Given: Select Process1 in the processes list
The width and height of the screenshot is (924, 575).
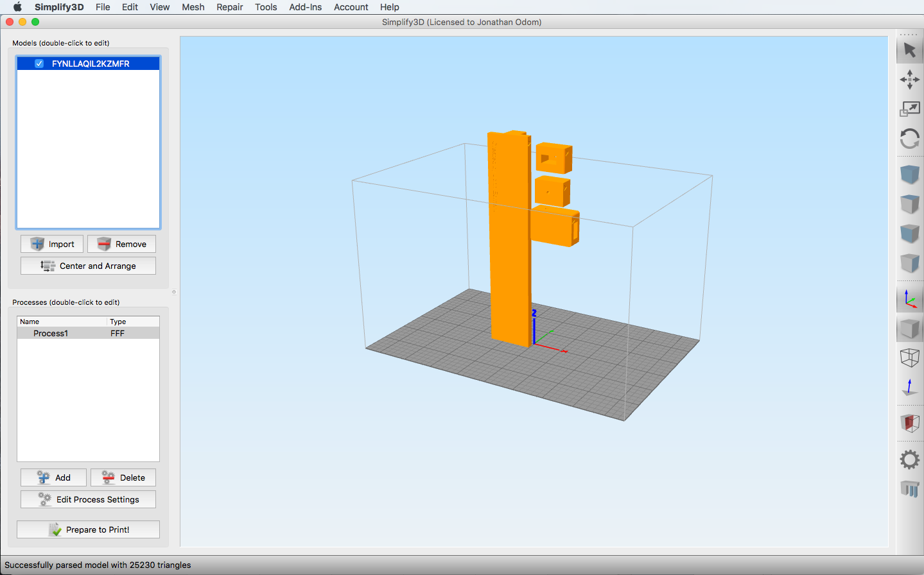Looking at the screenshot, I should pos(51,333).
